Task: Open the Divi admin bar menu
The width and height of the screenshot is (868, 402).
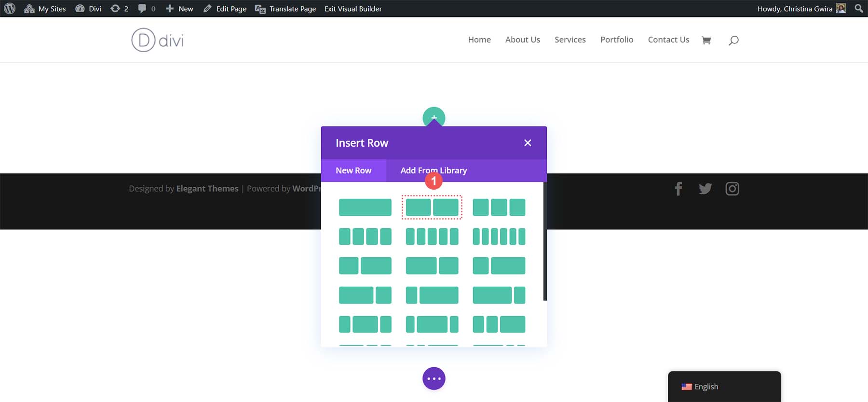Action: [x=88, y=9]
